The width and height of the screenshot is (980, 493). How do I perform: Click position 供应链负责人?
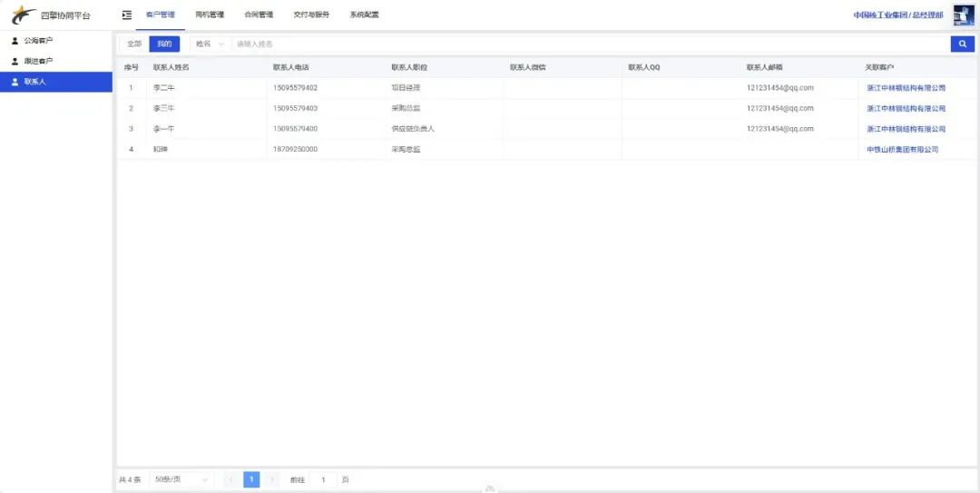413,130
